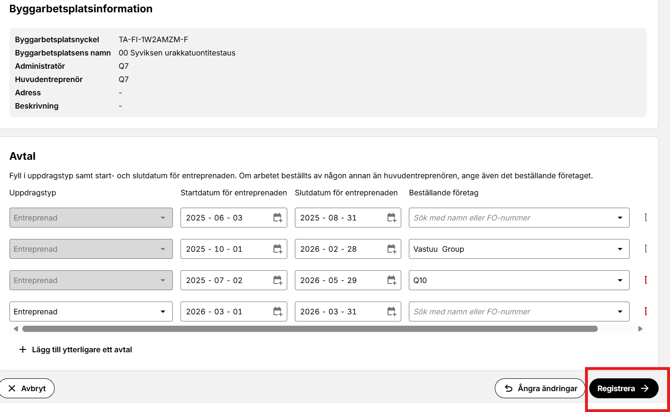The width and height of the screenshot is (670, 412).
Task: Open disabled Uppdragstyp dropdown in 2025-07-02 row
Action: pos(91,280)
